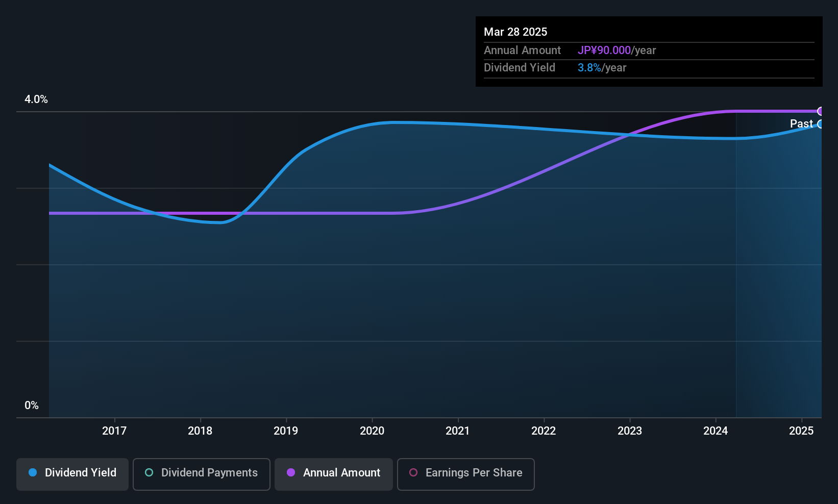Click the 'Annual Amount' tooltip row label

pos(522,50)
